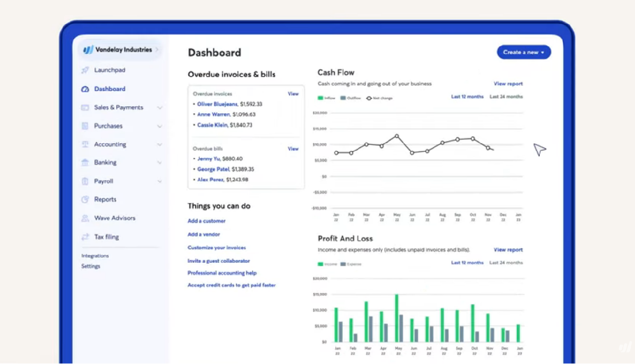Click the Launchpad rocket icon

click(85, 70)
